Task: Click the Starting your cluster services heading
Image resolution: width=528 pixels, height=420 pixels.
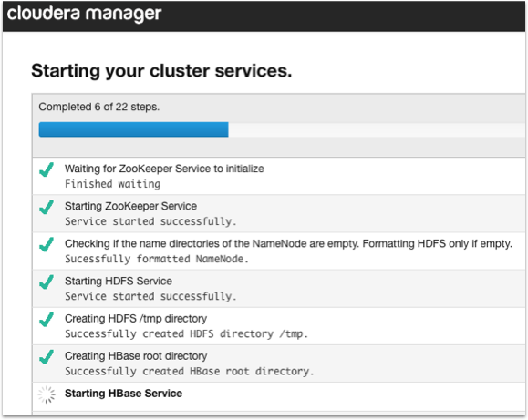Action: (x=161, y=71)
